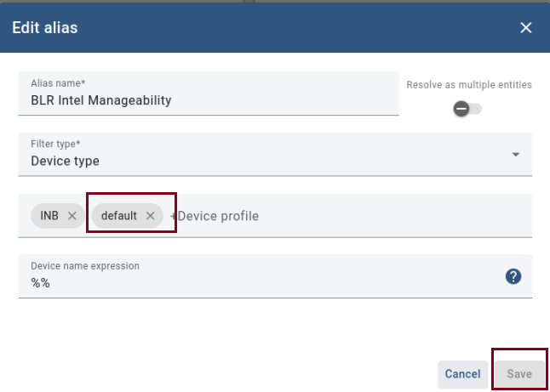Remove the default device profile chip
Viewport: 550px width, 392px height.
coord(150,216)
